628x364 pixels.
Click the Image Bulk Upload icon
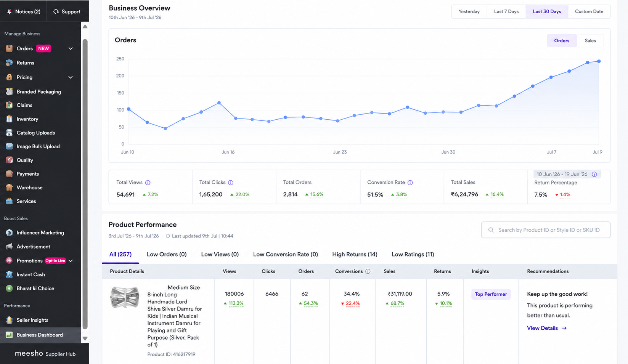tap(9, 146)
